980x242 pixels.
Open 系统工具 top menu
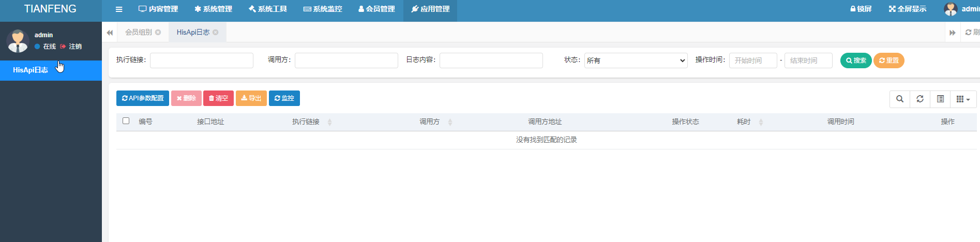[267, 9]
